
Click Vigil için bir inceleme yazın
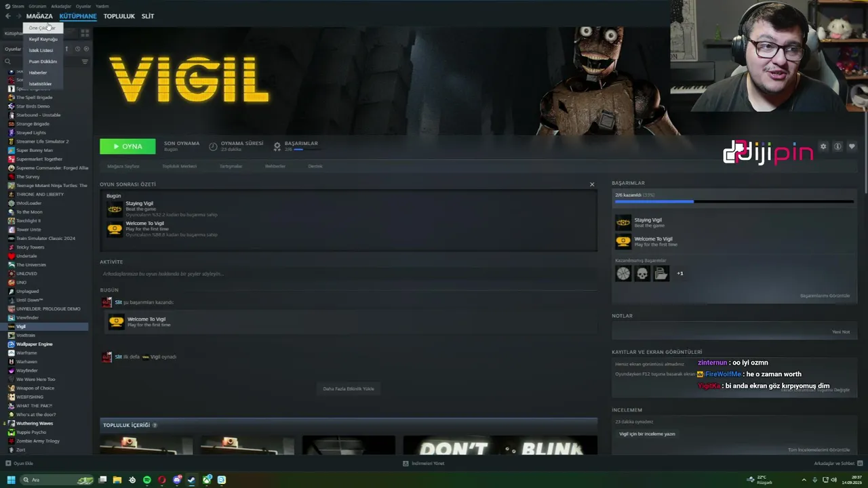click(x=647, y=434)
